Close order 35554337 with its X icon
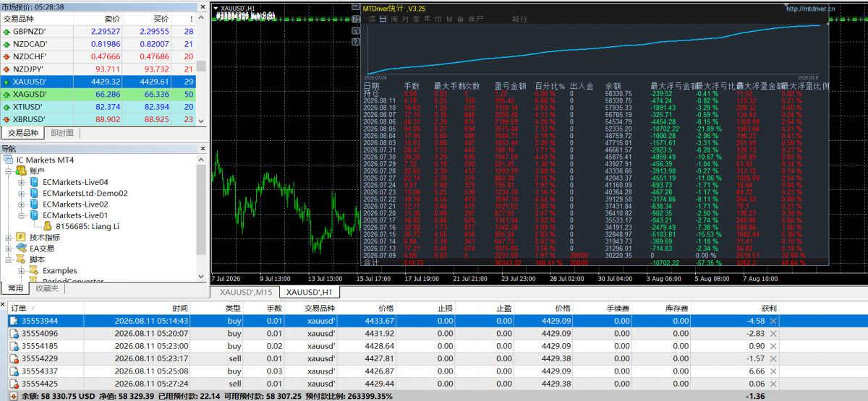 click(x=773, y=371)
